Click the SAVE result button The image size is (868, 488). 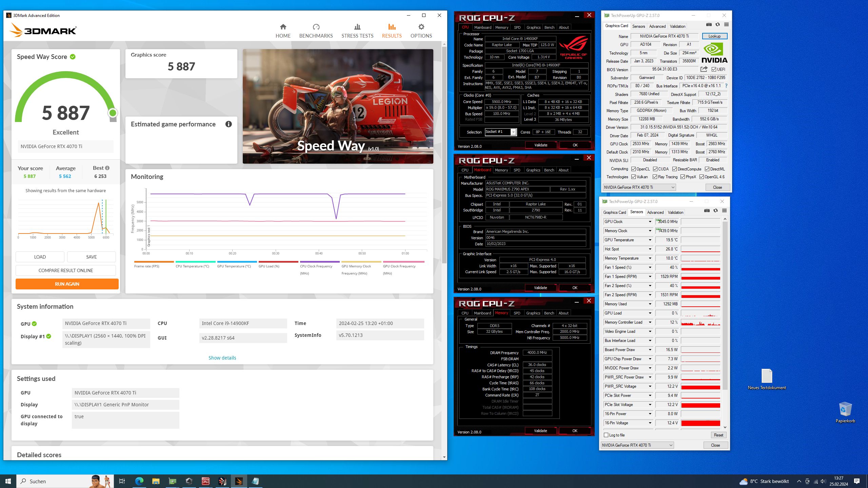(92, 257)
